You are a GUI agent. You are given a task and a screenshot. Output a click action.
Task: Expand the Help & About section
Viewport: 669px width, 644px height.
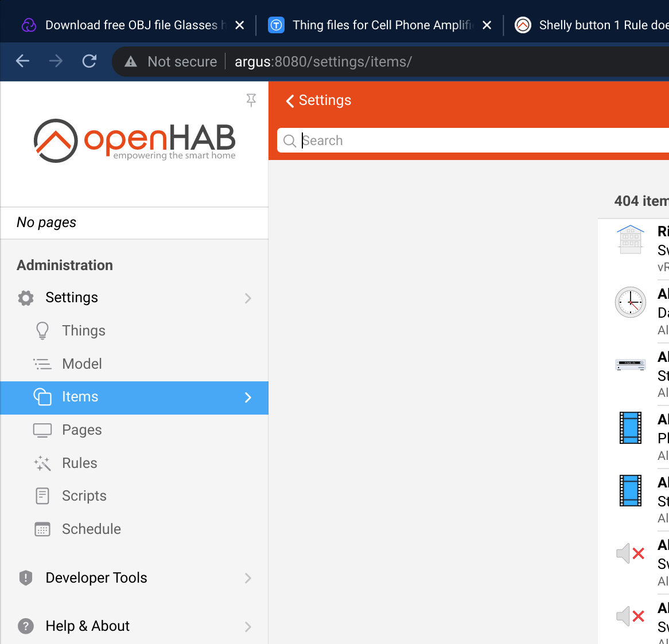click(248, 626)
